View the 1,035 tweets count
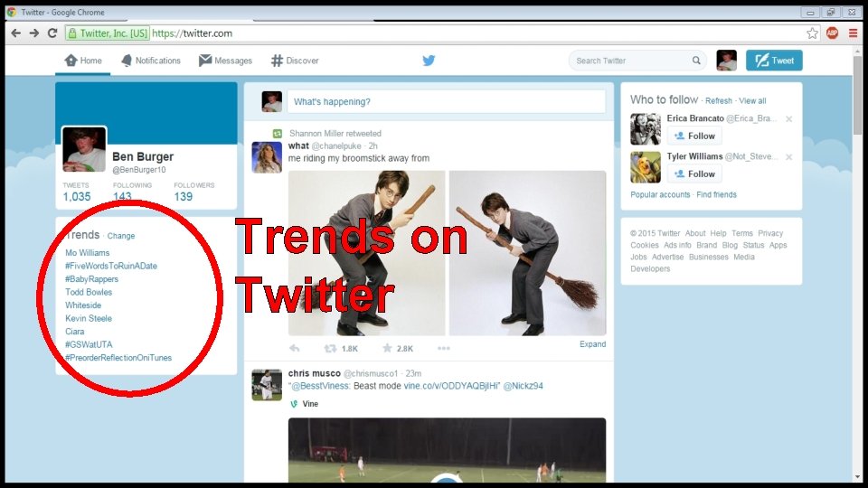 pyautogui.click(x=76, y=196)
